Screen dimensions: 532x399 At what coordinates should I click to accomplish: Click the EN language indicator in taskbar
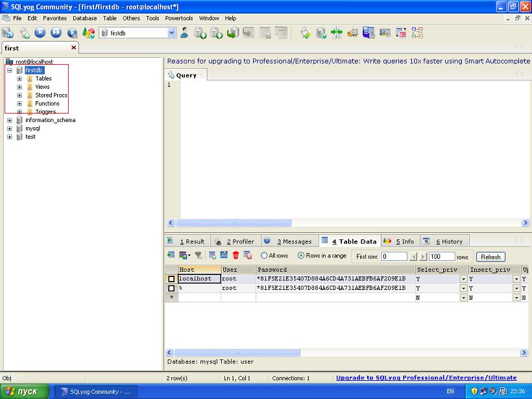click(x=450, y=391)
